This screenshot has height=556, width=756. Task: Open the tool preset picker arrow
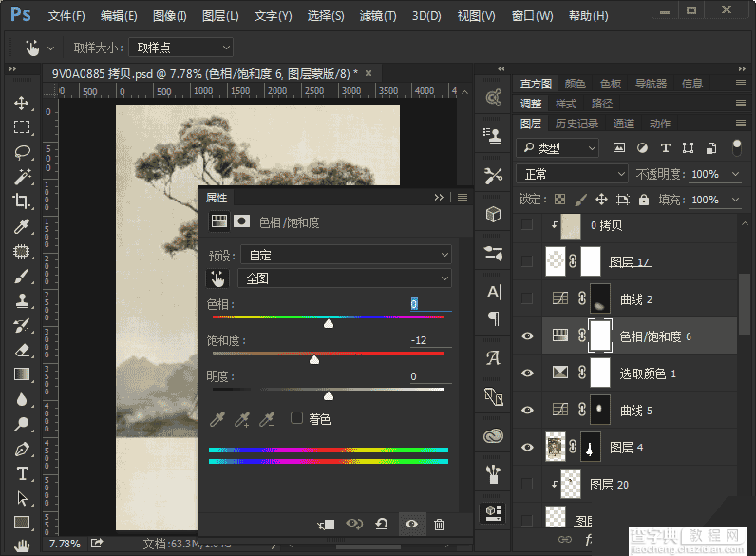point(50,48)
